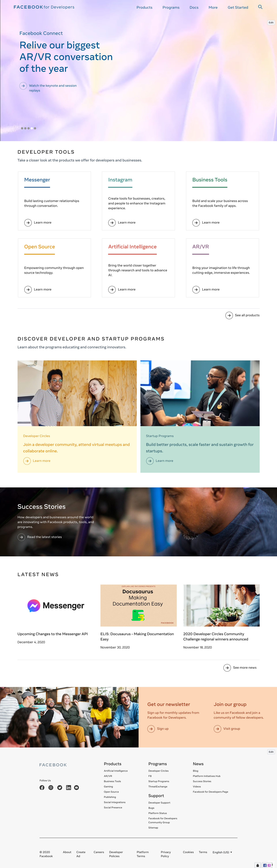Click the bug report icon at bottom corner
This screenshot has height=868, width=277.
(258, 865)
